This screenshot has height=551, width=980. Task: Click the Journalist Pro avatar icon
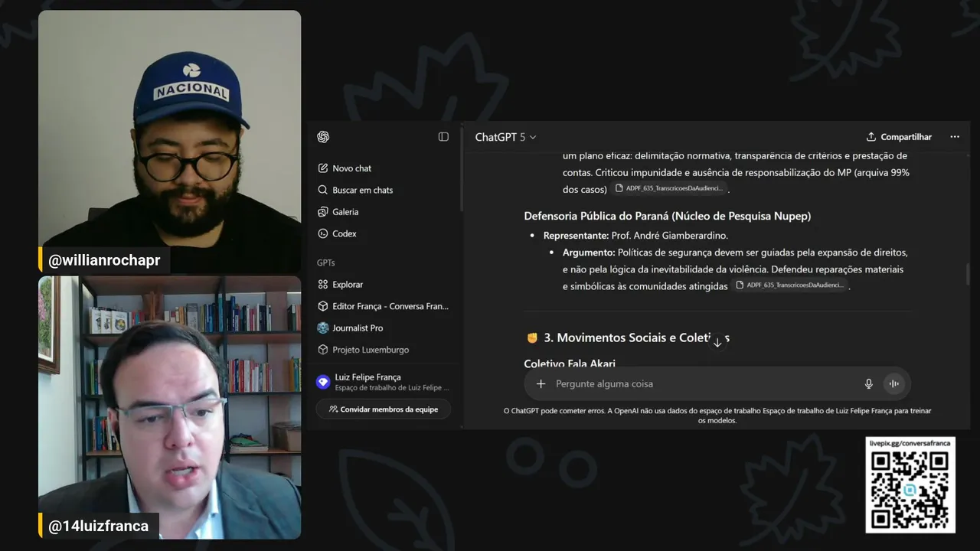(x=323, y=328)
